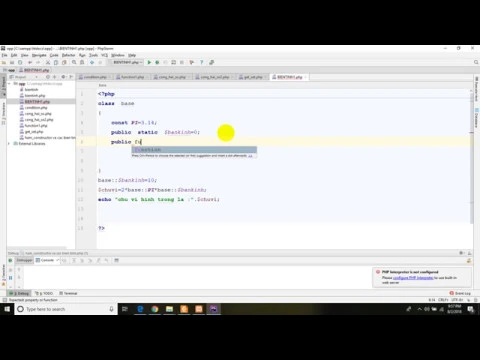480x360 pixels.
Task: Open the Terminal tool window tab
Action: tap(68, 293)
